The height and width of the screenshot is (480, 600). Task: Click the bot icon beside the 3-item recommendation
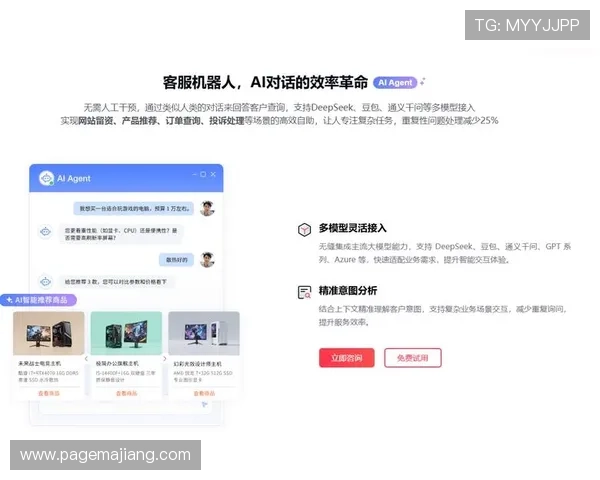(46, 282)
